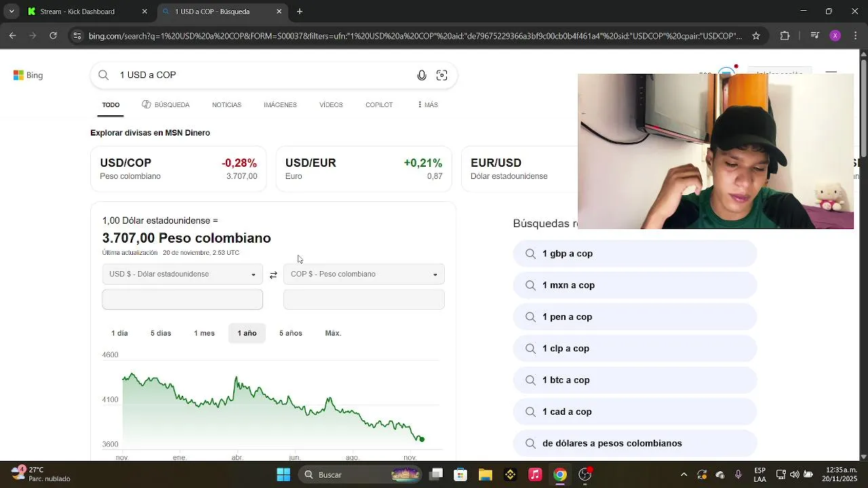Switch to VÍDEOS tab
This screenshot has height=488, width=868.
(331, 105)
